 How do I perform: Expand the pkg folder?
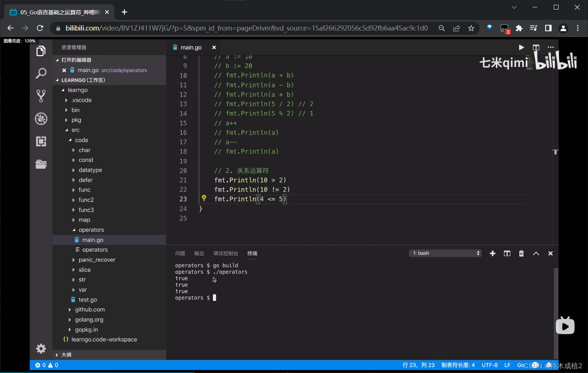[76, 120]
